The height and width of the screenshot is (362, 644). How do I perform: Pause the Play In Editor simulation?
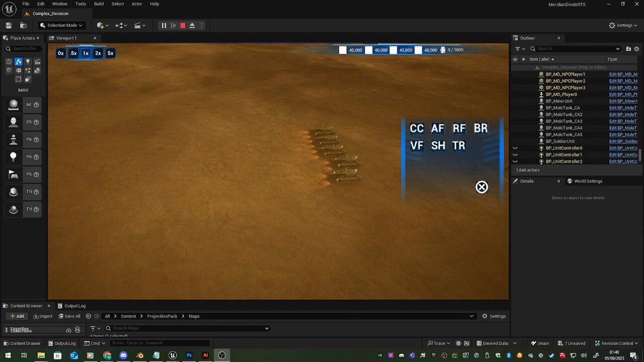(x=164, y=25)
